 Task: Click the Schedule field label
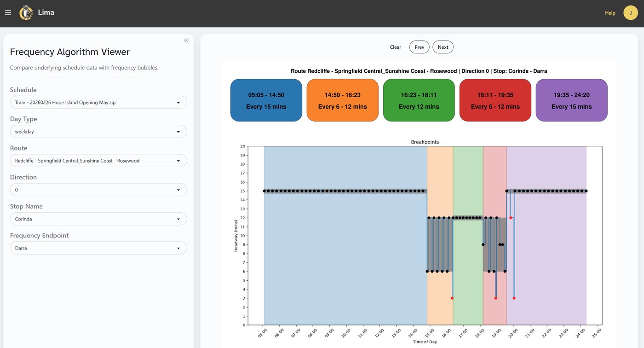23,90
